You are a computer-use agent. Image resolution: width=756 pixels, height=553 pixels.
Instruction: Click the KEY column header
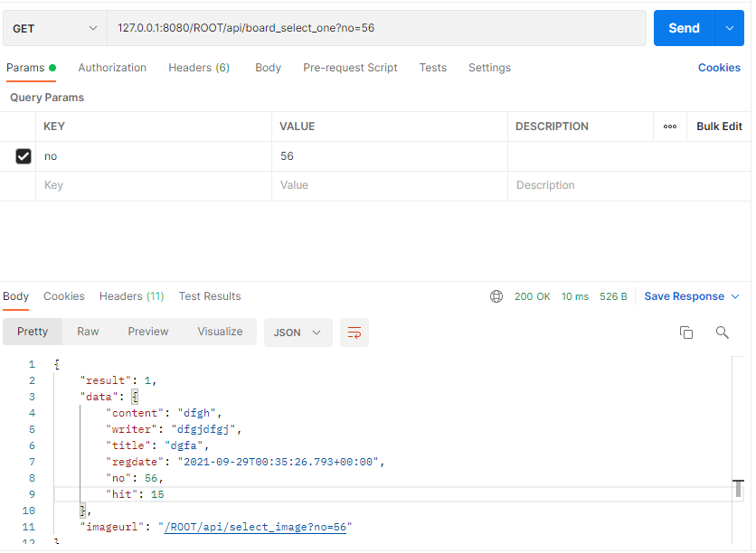(x=54, y=127)
